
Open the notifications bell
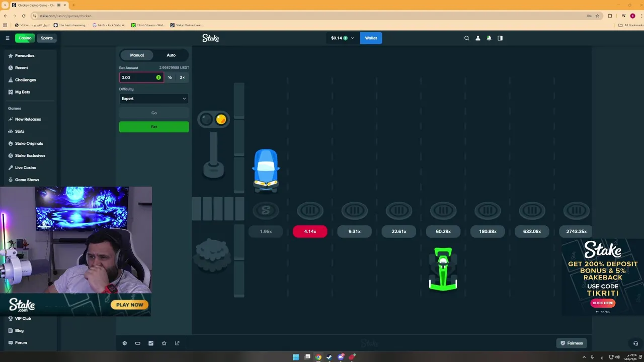click(x=489, y=38)
